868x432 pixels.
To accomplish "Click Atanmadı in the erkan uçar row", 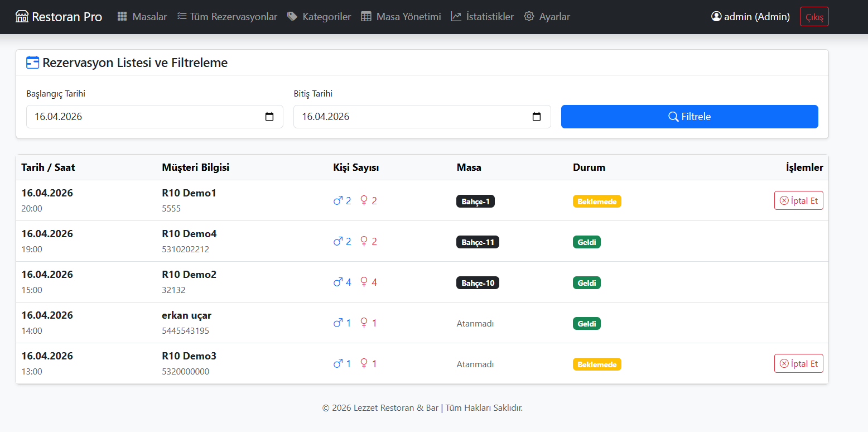I will pyautogui.click(x=475, y=324).
